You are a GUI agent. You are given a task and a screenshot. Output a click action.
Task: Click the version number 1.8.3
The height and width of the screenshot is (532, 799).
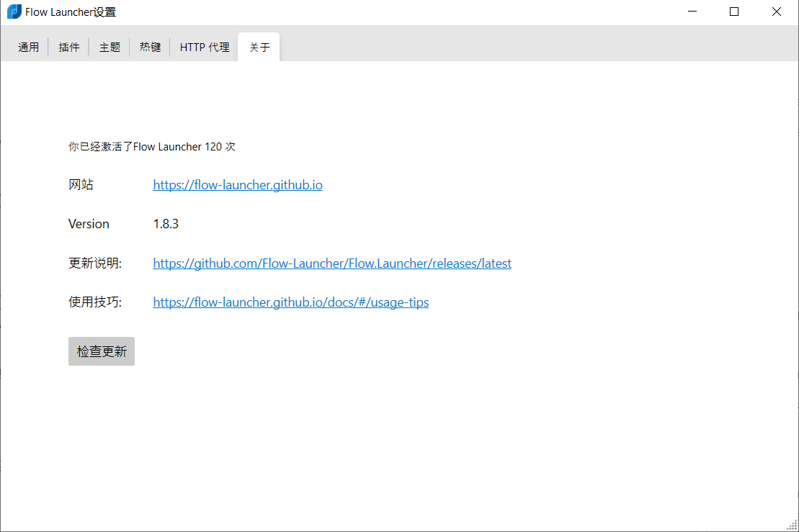[x=166, y=224]
